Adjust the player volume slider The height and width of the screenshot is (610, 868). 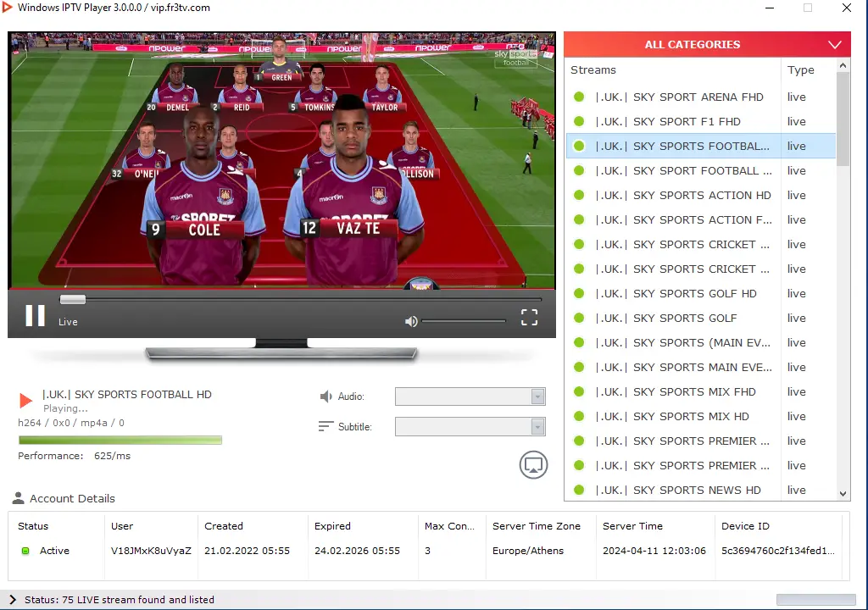pyautogui.click(x=464, y=321)
